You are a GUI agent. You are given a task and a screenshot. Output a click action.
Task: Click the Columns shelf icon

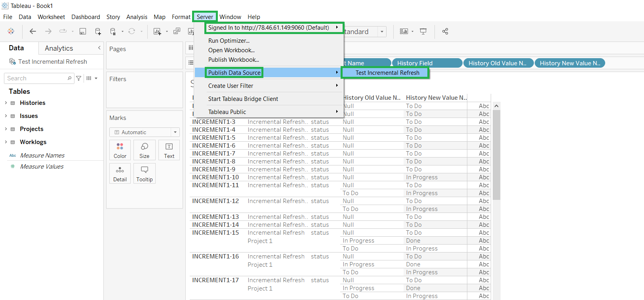pos(191,48)
